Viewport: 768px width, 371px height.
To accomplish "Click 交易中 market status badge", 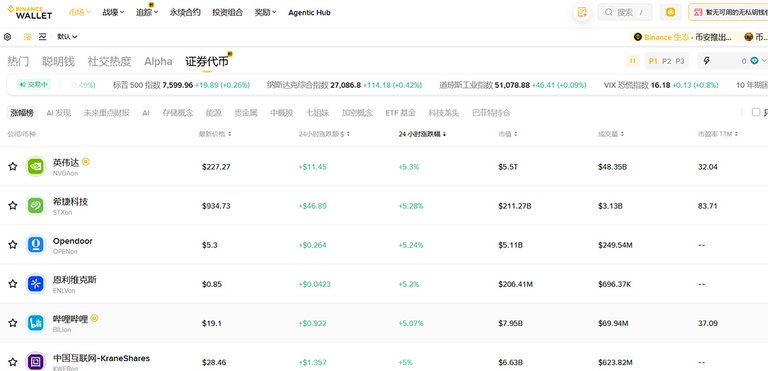I will coord(33,85).
